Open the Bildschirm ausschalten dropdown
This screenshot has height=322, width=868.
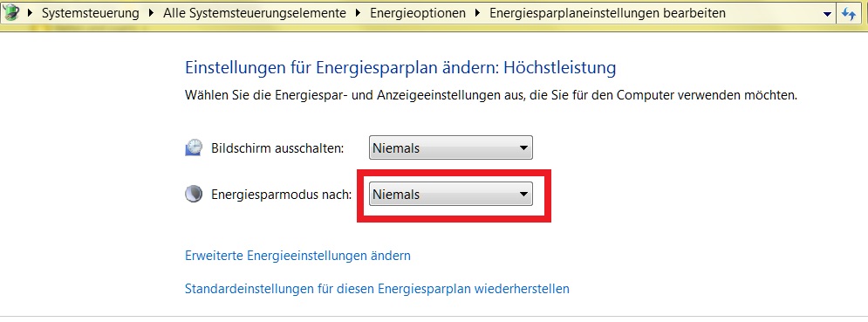point(451,148)
